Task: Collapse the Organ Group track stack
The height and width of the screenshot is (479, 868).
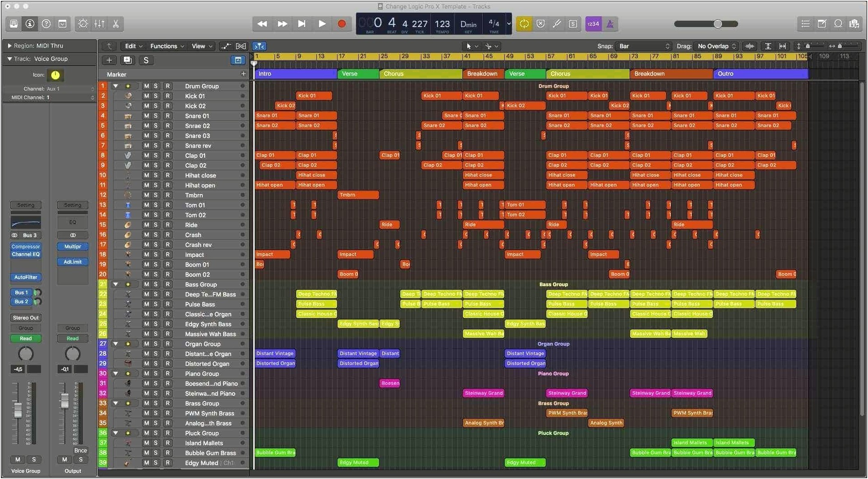Action: pos(116,344)
